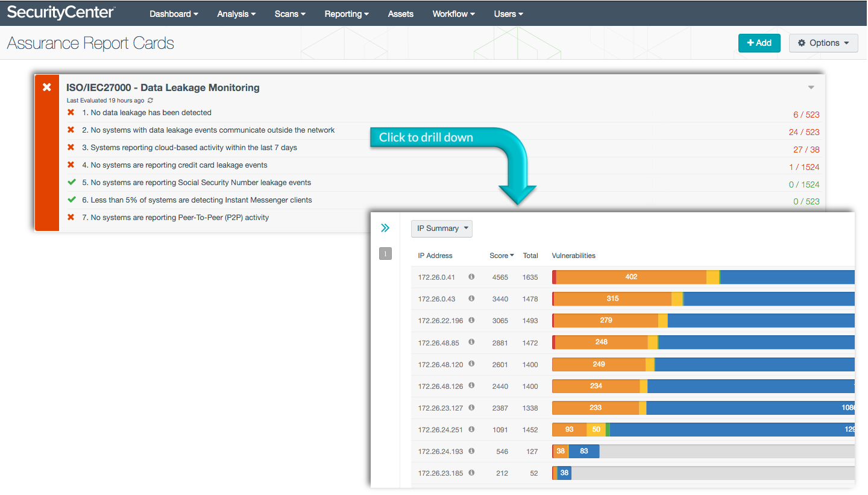Drill into ratio 1 / 1524
Image resolution: width=868 pixels, height=495 pixels.
coord(804,167)
